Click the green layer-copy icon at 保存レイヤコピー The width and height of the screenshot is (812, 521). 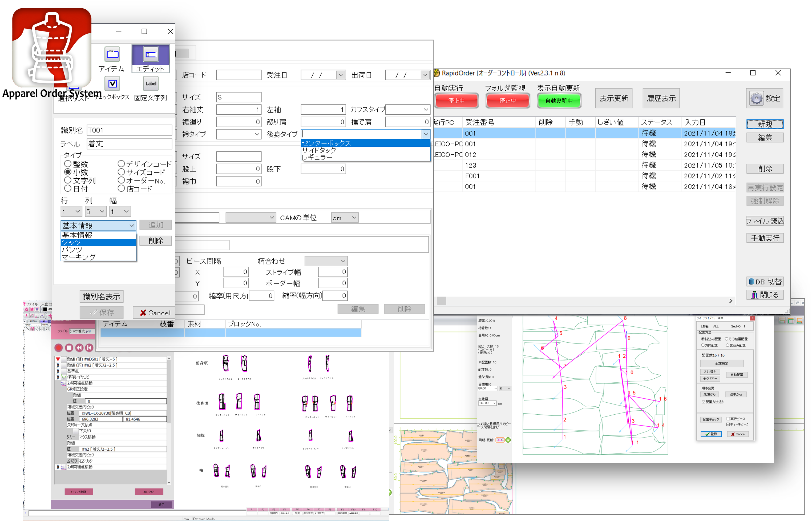(63, 377)
